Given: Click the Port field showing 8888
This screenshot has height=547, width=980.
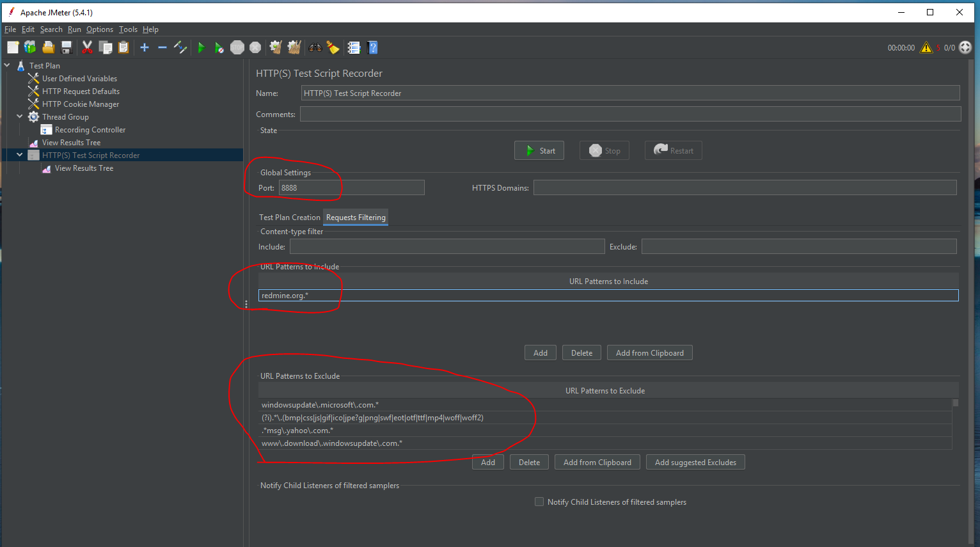Looking at the screenshot, I should coord(351,187).
